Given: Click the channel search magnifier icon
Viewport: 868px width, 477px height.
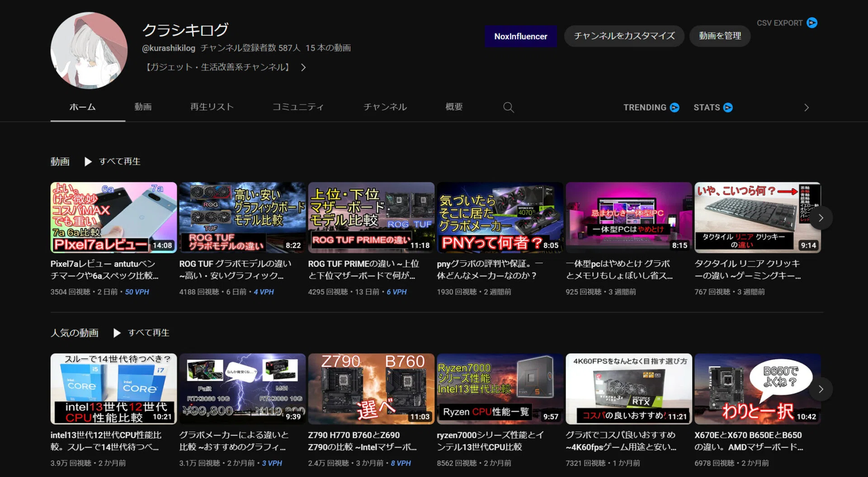Looking at the screenshot, I should [509, 107].
